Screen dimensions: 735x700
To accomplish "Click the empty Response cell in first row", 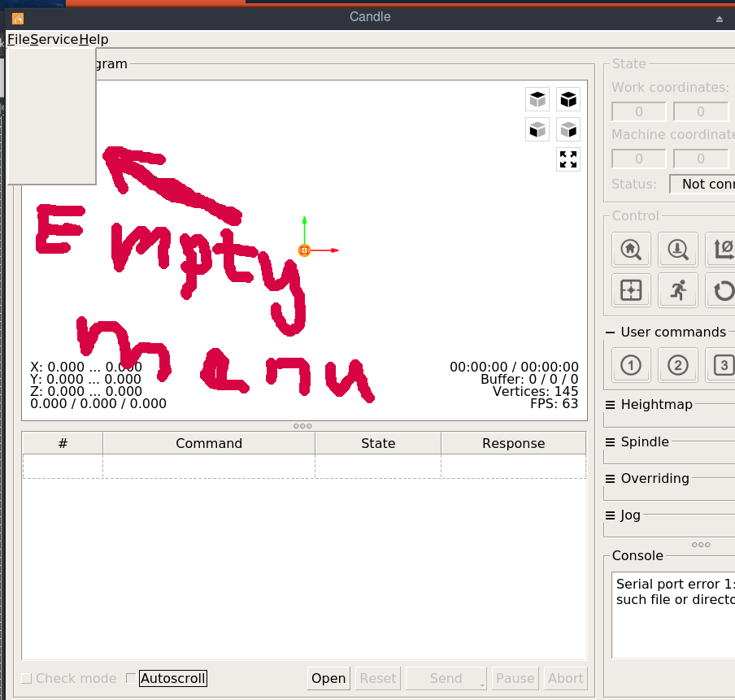I will click(x=513, y=467).
